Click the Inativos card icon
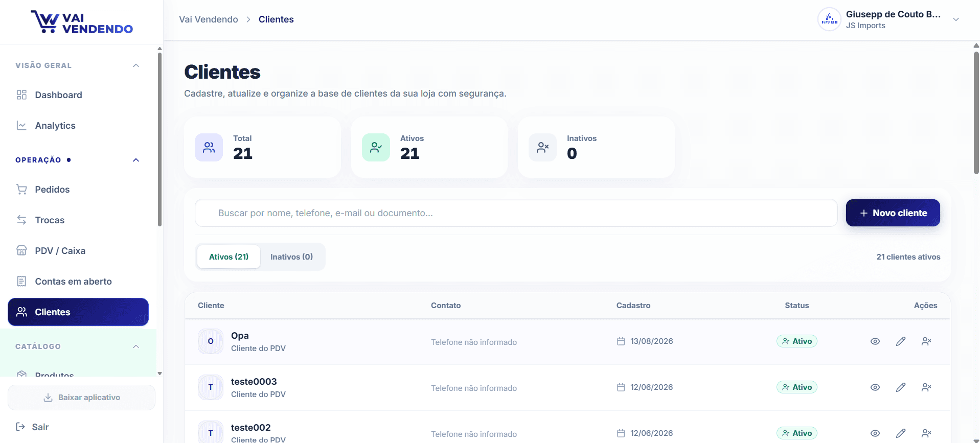 point(542,148)
